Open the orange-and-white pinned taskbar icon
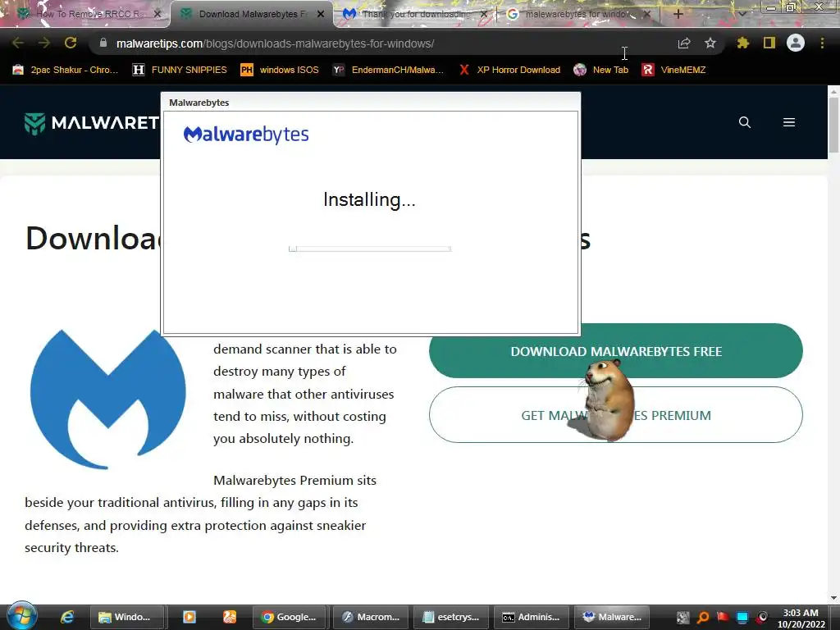 [230, 617]
